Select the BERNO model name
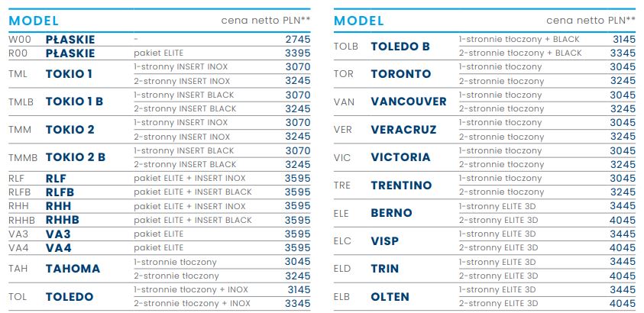Screen dimensions: 644x313 click(x=391, y=213)
